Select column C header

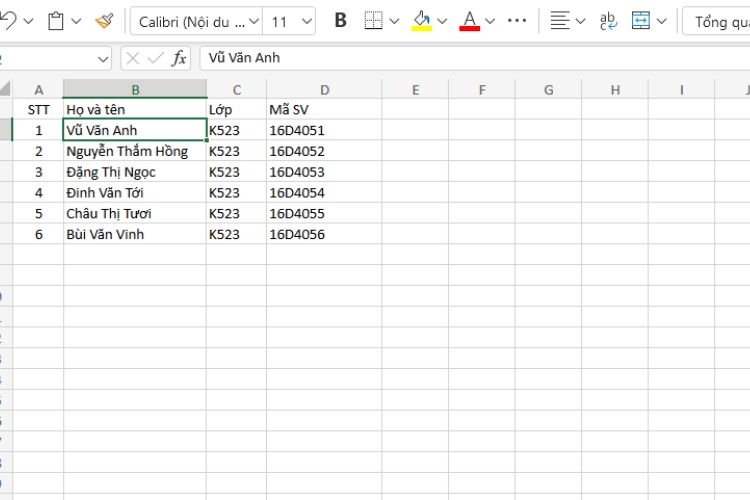(237, 89)
